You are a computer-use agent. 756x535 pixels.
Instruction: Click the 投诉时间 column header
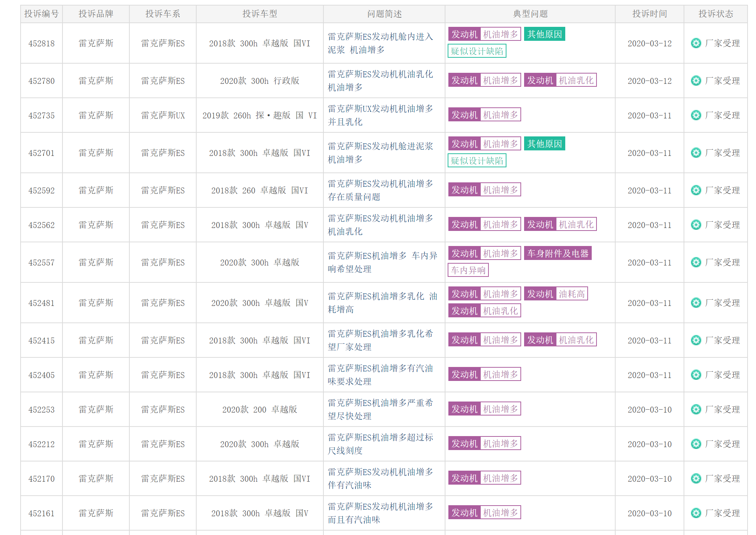[x=649, y=14]
